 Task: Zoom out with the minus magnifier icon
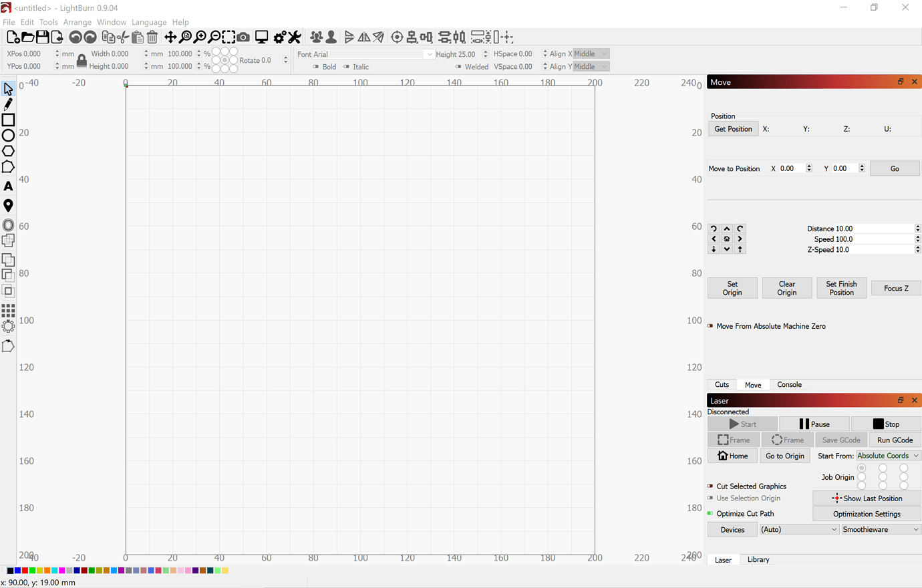click(214, 37)
